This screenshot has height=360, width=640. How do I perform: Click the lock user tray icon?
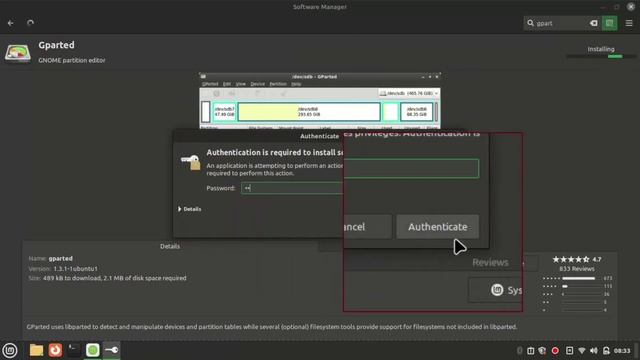tap(607, 351)
